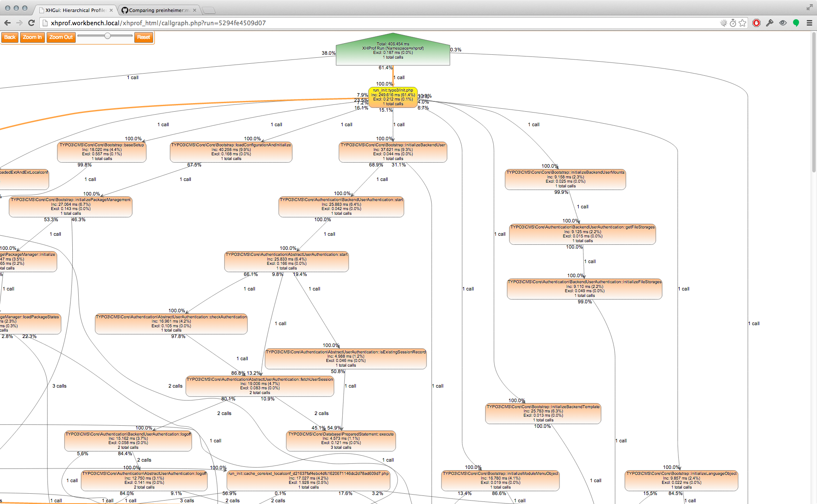Click the AbstractUserAuthentication::start node
This screenshot has width=817, height=504.
pos(287,261)
